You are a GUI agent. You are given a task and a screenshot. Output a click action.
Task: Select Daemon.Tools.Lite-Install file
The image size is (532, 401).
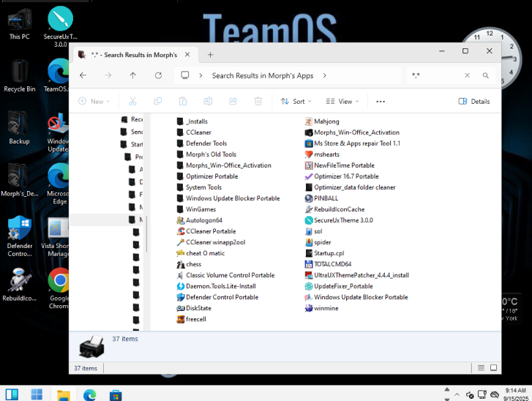pyautogui.click(x=216, y=286)
